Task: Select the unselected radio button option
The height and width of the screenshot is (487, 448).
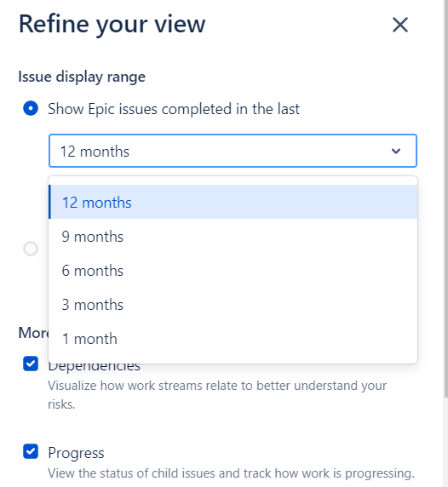Action: coord(31,249)
